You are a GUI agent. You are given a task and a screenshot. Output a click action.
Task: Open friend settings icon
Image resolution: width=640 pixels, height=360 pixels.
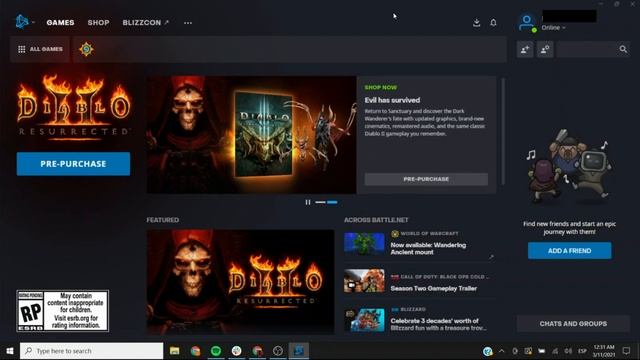[545, 49]
